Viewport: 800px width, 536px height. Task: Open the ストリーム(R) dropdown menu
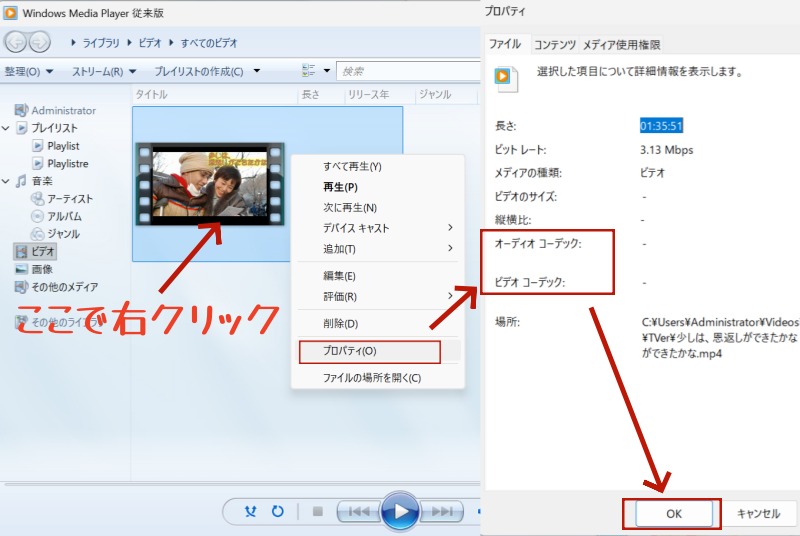click(104, 71)
